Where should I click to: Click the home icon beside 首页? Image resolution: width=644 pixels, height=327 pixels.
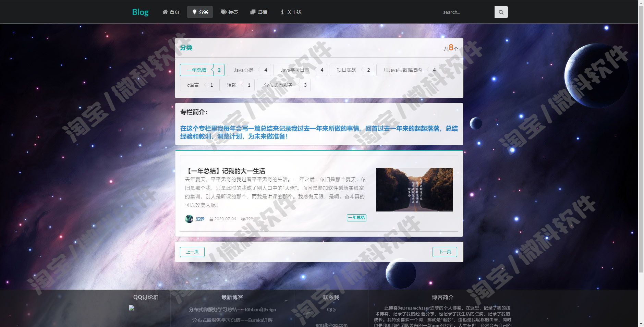[x=165, y=12]
